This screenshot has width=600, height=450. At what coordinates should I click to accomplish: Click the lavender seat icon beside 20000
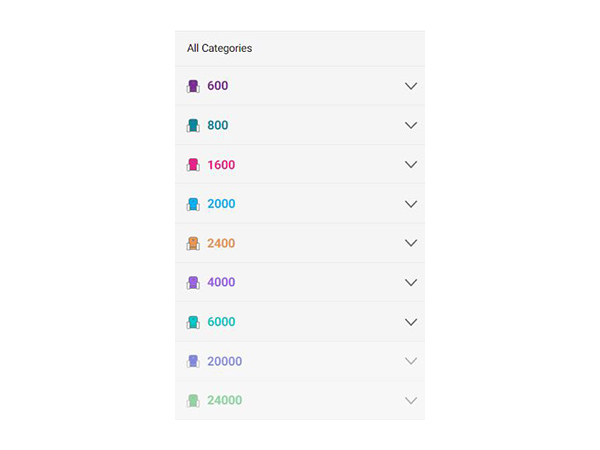(x=193, y=361)
